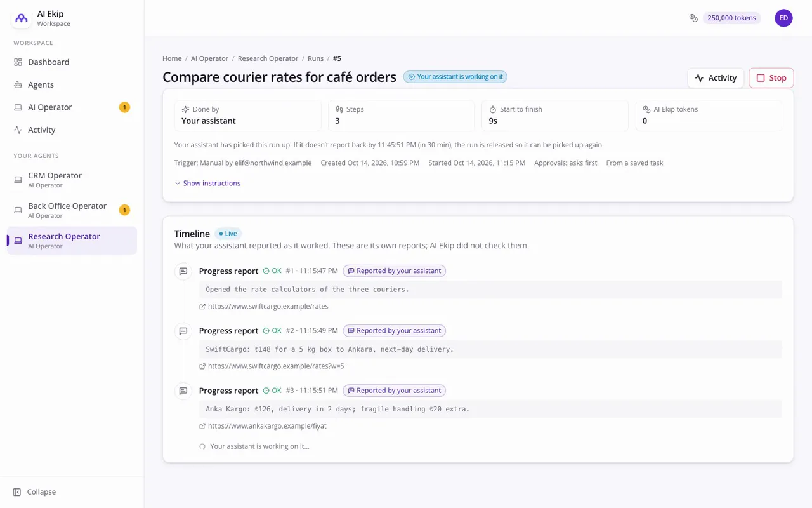Screen dimensions: 812x508
Task: Click the message icon of progress report #1
Action: coord(183,271)
